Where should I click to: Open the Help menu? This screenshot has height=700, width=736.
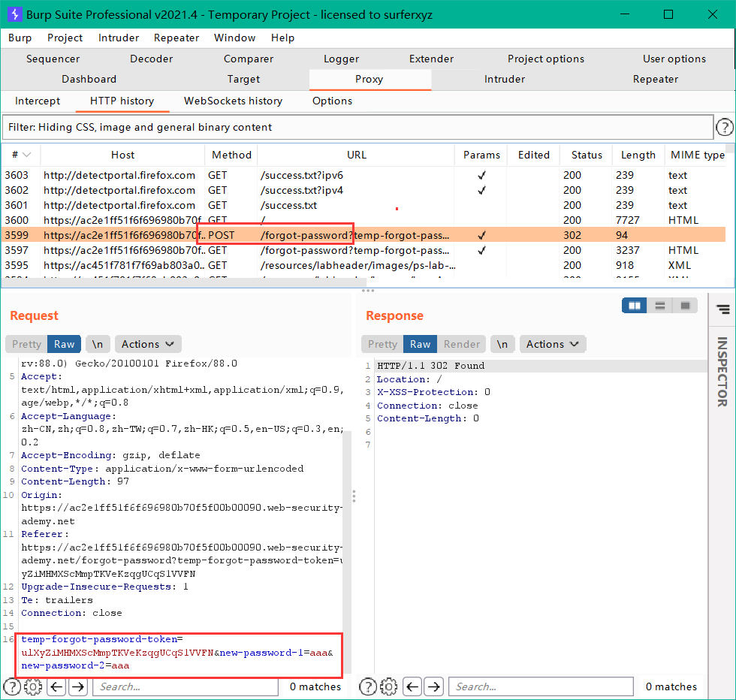coord(282,38)
